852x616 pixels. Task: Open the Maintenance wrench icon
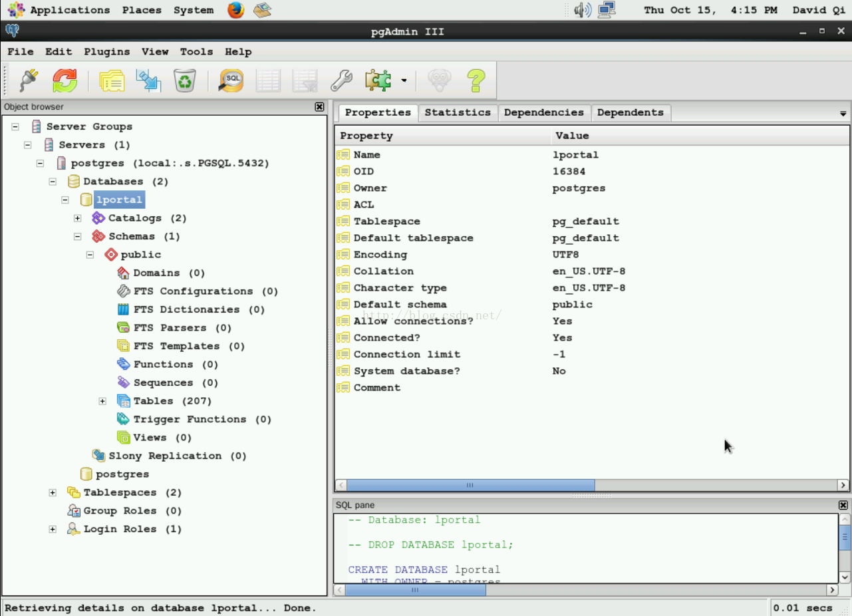tap(342, 81)
